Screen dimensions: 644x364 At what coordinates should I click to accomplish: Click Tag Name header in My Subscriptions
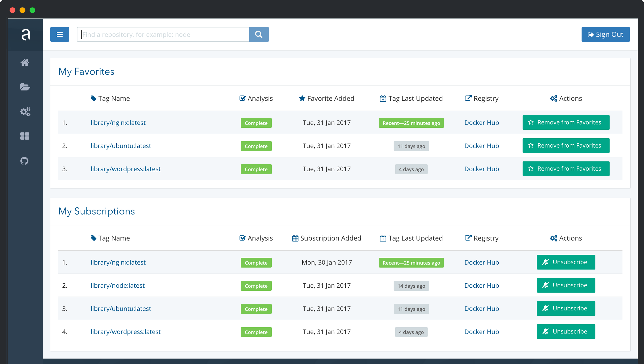110,238
